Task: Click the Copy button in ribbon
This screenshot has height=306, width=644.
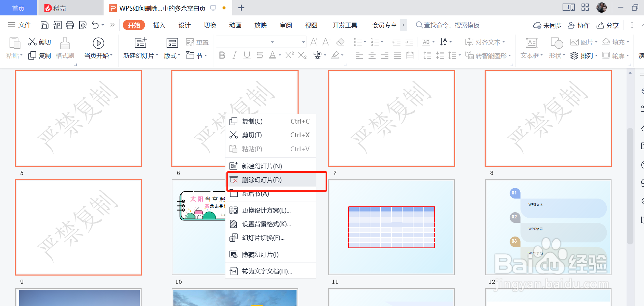Action: (39, 55)
